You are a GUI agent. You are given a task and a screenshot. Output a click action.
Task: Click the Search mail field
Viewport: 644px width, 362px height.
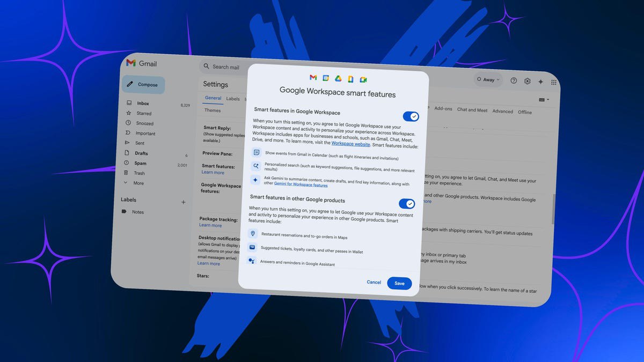[x=225, y=67]
